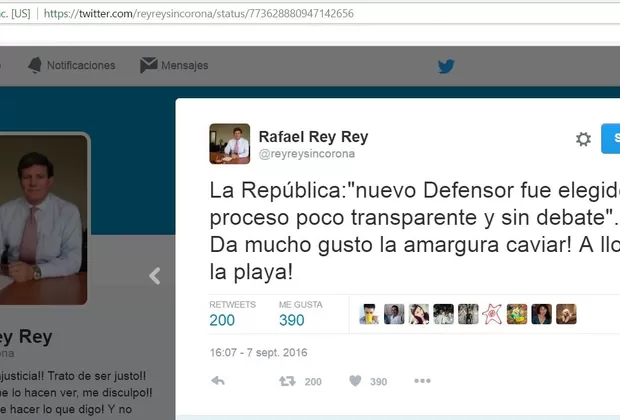The width and height of the screenshot is (620, 420).
Task: Open fifth liker avatar grayscale photo
Action: coord(468,314)
